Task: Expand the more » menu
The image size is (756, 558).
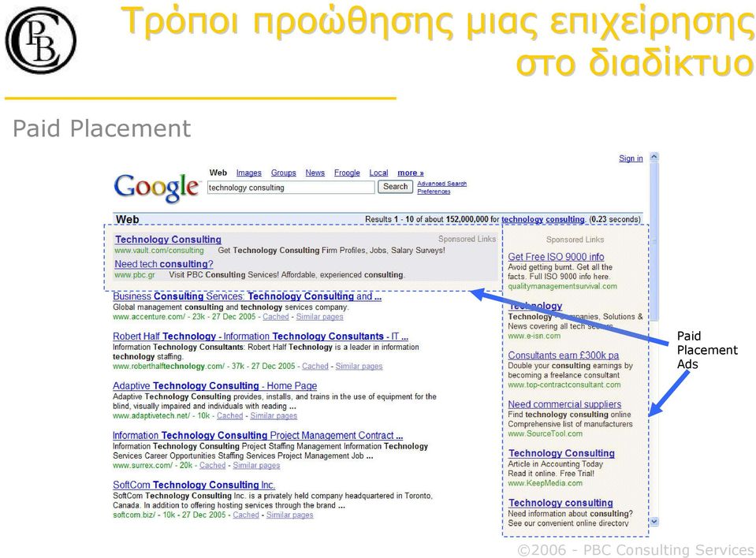Action: point(410,173)
